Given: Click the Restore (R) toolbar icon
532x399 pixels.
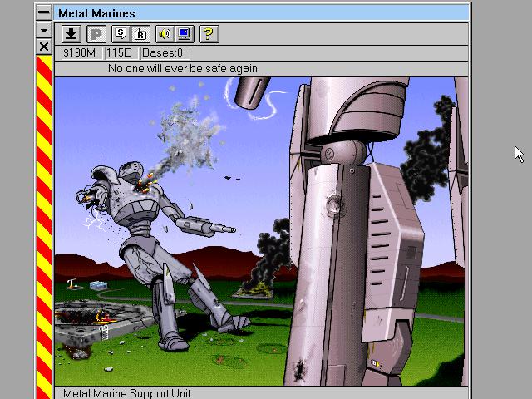Looking at the screenshot, I should click(140, 34).
